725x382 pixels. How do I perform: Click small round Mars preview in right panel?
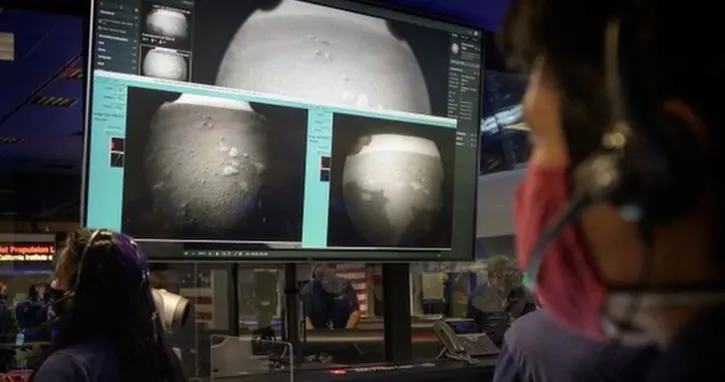click(x=455, y=49)
